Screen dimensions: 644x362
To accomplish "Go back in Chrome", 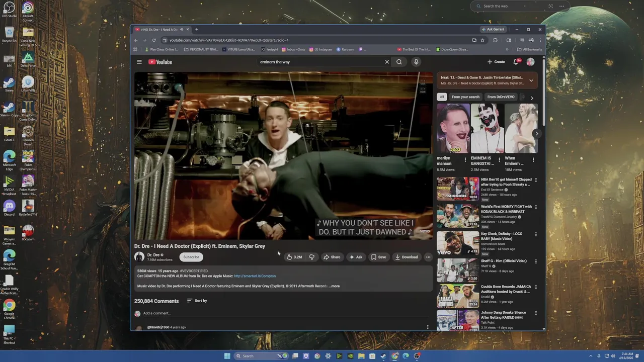I will pyautogui.click(x=136, y=40).
